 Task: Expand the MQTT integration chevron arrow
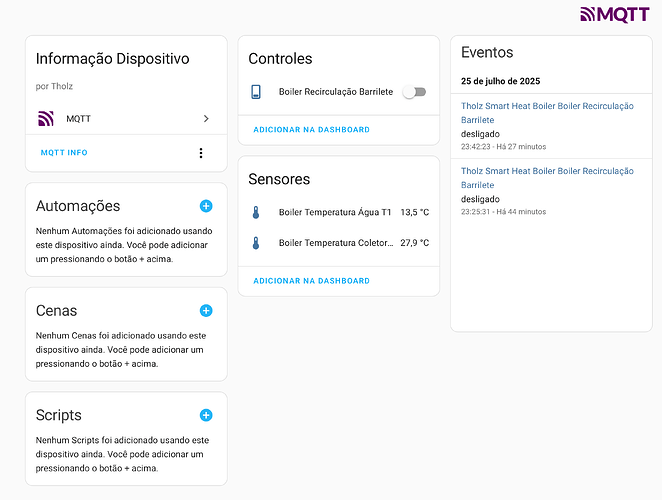[206, 119]
